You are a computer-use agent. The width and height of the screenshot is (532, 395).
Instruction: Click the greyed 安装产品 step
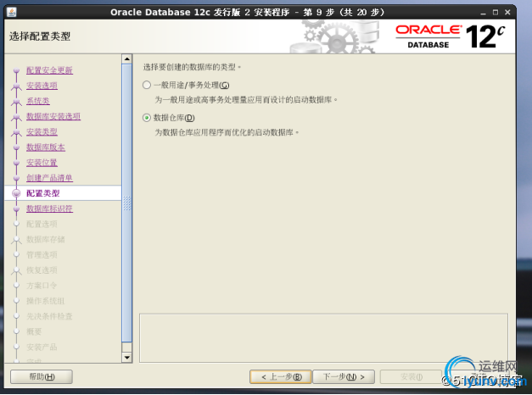42,348
